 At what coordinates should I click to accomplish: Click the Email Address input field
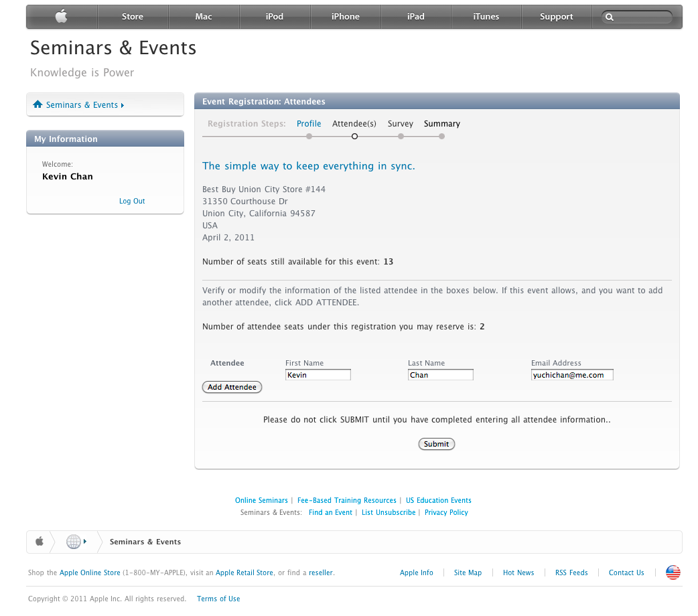(572, 375)
